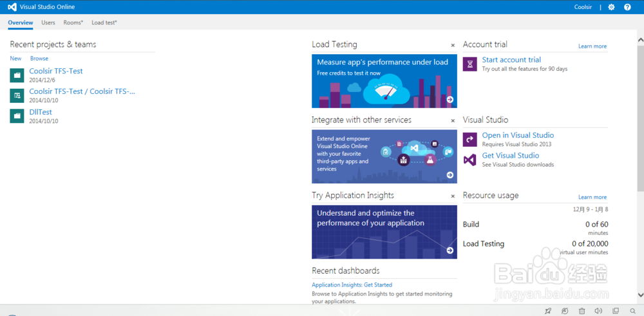644x316 pixels.
Task: Click the '0 of 60' build usage value
Action: (x=597, y=225)
